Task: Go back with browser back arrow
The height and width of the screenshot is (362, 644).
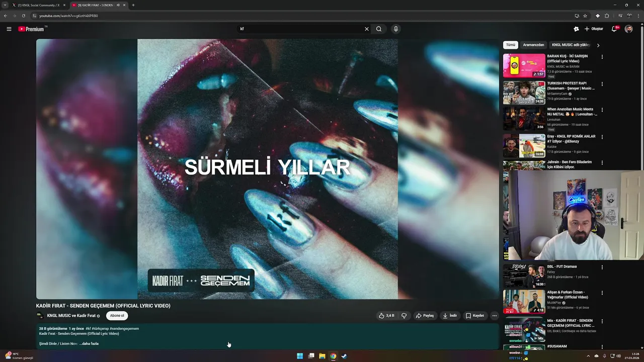Action: point(6,16)
